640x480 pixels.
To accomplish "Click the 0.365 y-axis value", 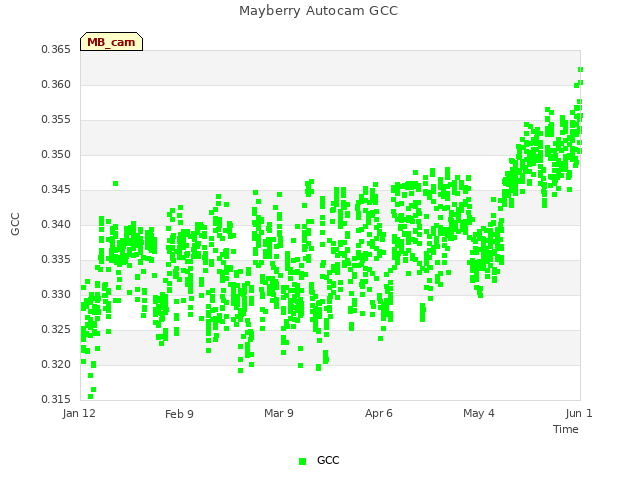I will pyautogui.click(x=56, y=49).
